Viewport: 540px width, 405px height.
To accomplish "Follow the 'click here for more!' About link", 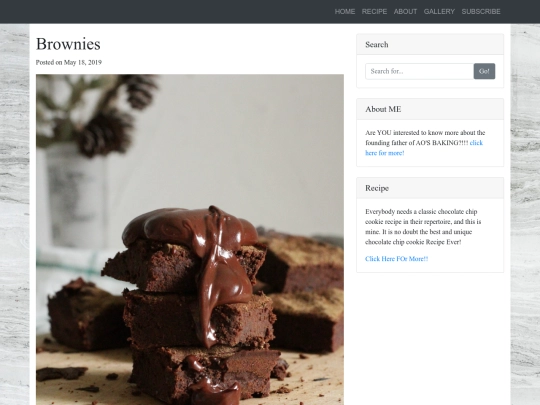I will (424, 148).
